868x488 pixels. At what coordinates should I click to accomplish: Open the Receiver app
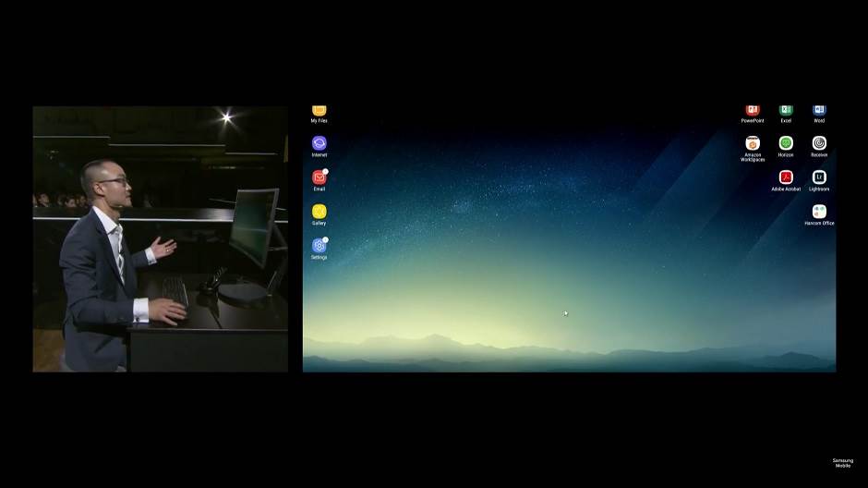coord(819,143)
